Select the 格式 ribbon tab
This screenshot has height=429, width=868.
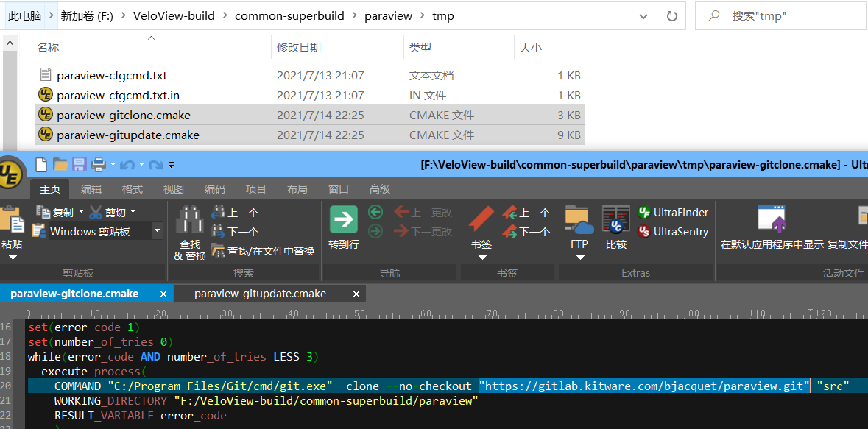pos(133,189)
